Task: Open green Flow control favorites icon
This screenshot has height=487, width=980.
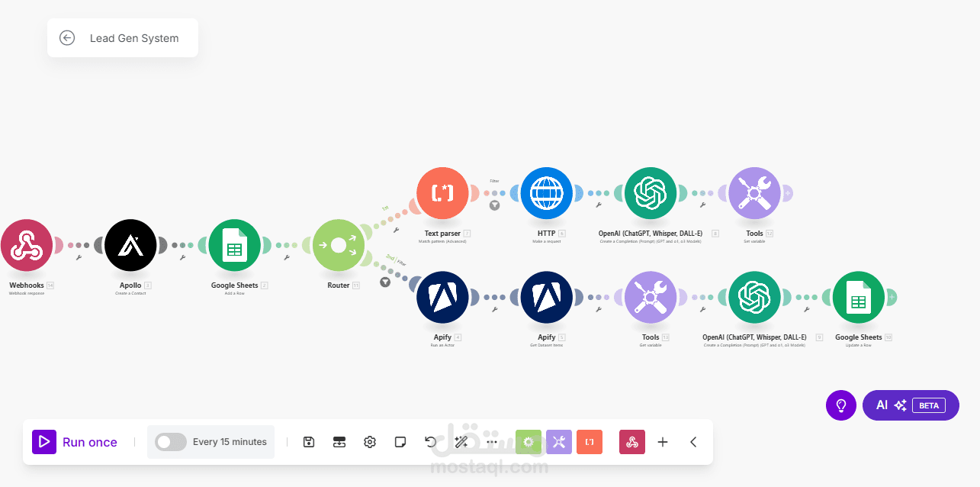Action: [x=529, y=442]
